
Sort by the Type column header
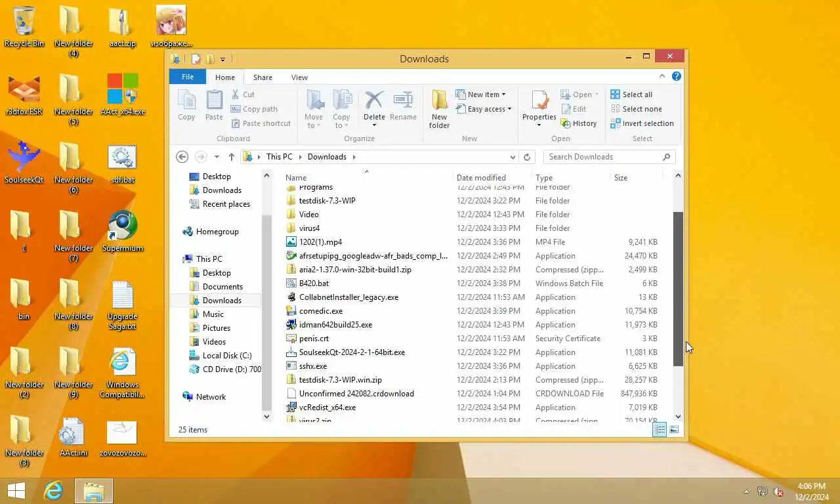(x=570, y=177)
